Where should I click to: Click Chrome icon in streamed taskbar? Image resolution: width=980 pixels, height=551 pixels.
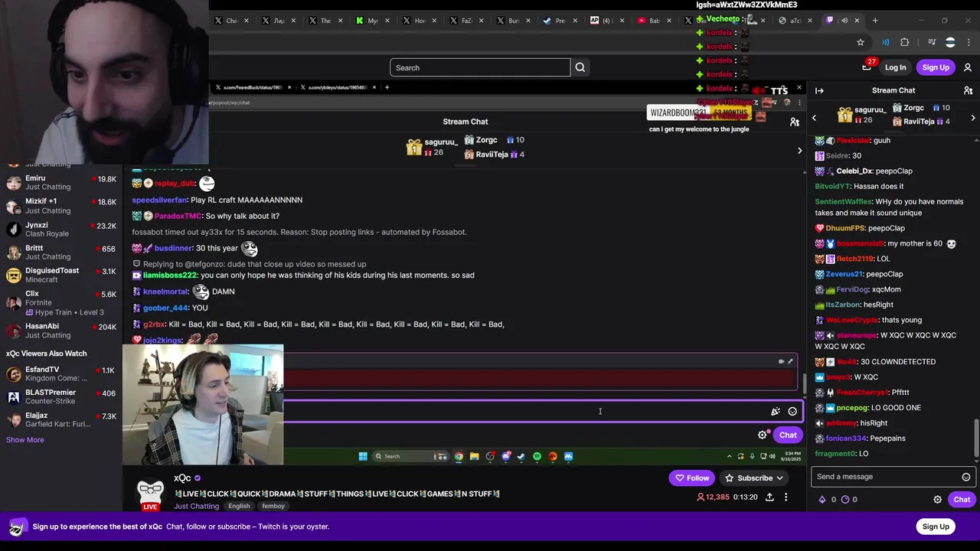pos(459,456)
